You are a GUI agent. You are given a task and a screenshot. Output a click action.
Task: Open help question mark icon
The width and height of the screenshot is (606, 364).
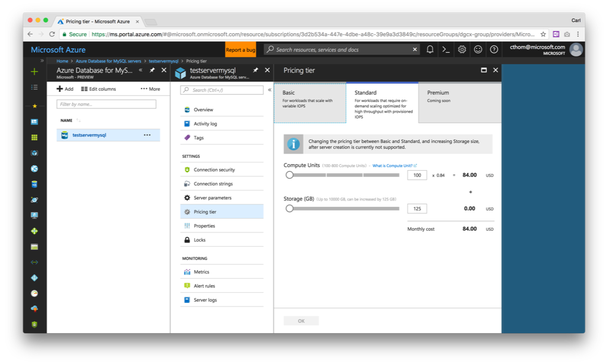pyautogui.click(x=494, y=49)
